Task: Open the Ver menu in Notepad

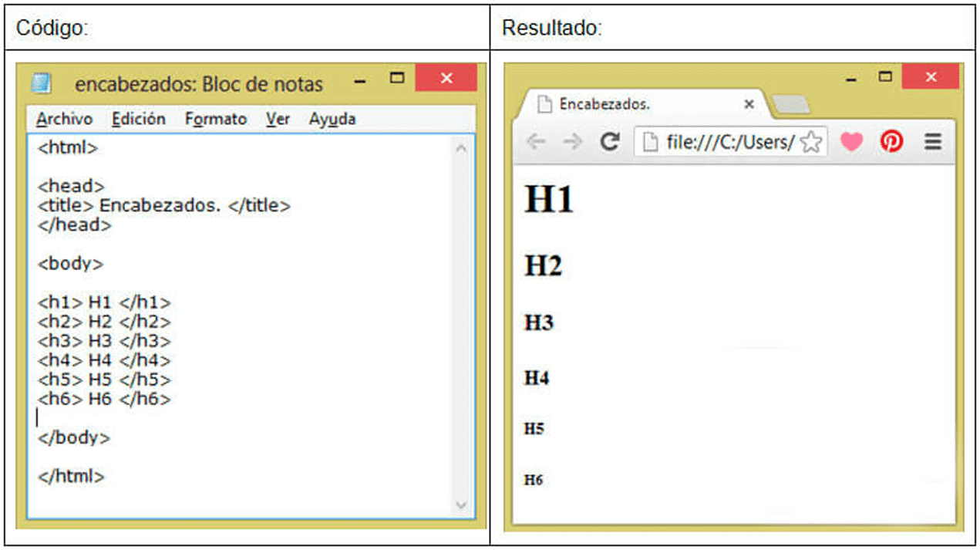Action: pos(278,118)
